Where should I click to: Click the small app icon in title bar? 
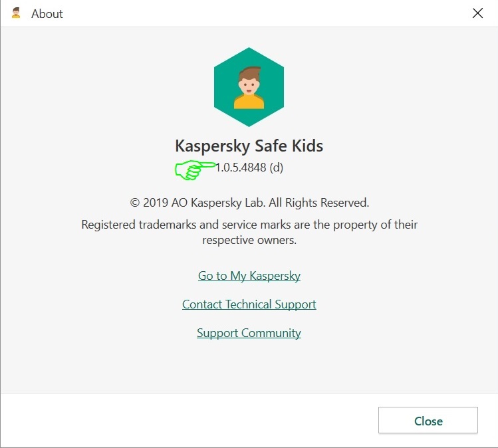point(16,13)
